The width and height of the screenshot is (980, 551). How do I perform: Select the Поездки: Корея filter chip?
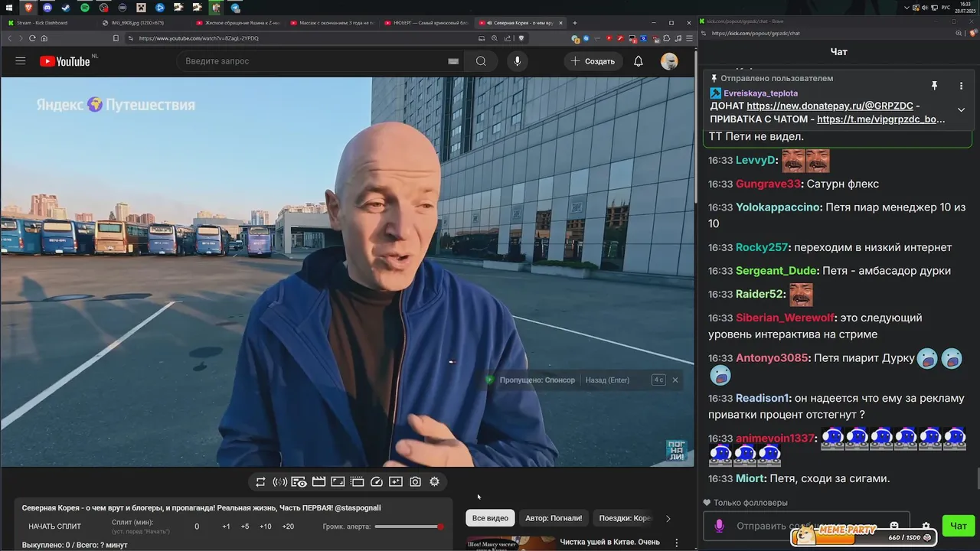click(624, 518)
